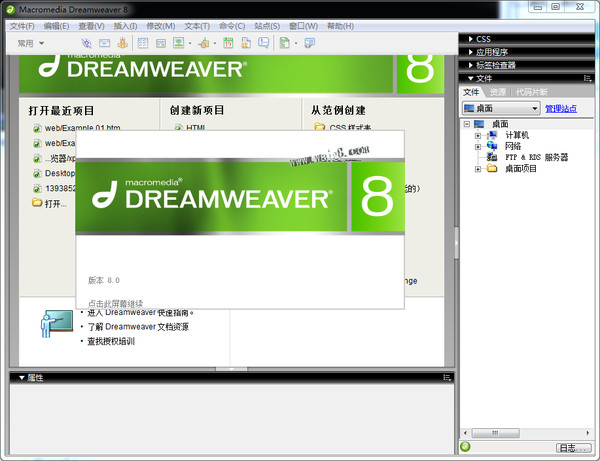Open the 常用 insert category dropdown
Screen dimensions: 600x461
(x=31, y=43)
